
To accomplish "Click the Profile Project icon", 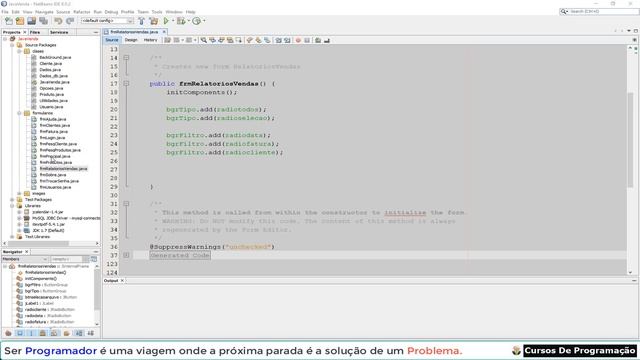I will coord(196,21).
